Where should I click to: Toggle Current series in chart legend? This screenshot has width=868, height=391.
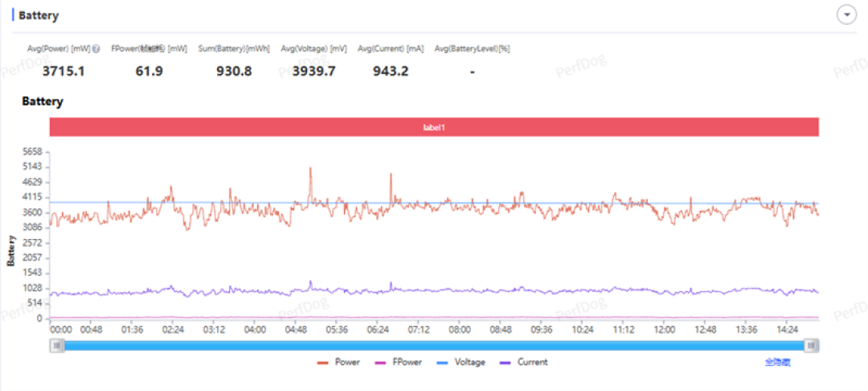[523, 362]
